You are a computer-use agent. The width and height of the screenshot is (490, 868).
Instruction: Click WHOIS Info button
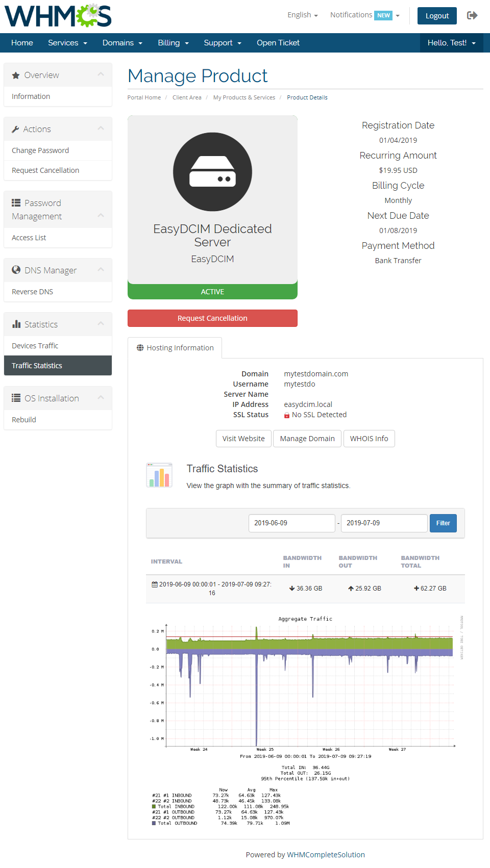[369, 439]
